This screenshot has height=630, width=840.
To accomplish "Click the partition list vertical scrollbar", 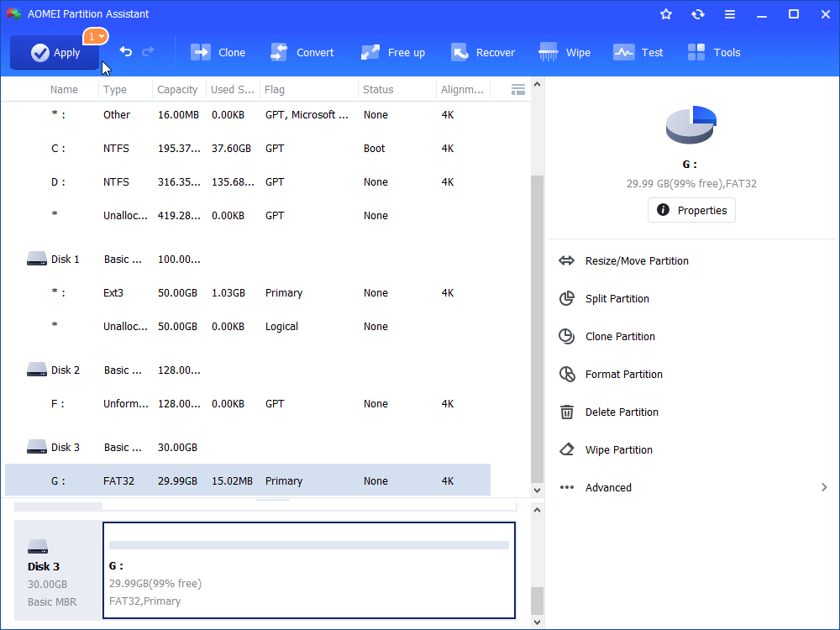I will click(538, 328).
